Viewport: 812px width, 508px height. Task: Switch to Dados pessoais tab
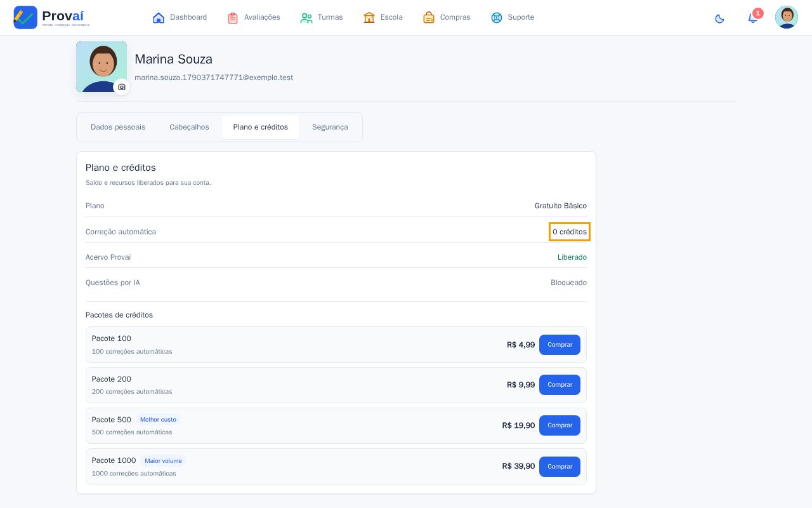pyautogui.click(x=118, y=127)
